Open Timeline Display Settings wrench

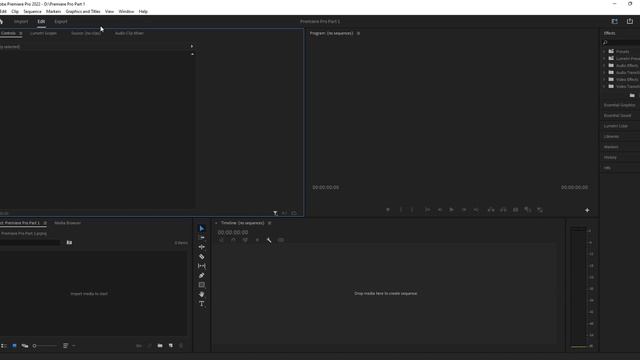click(x=269, y=240)
